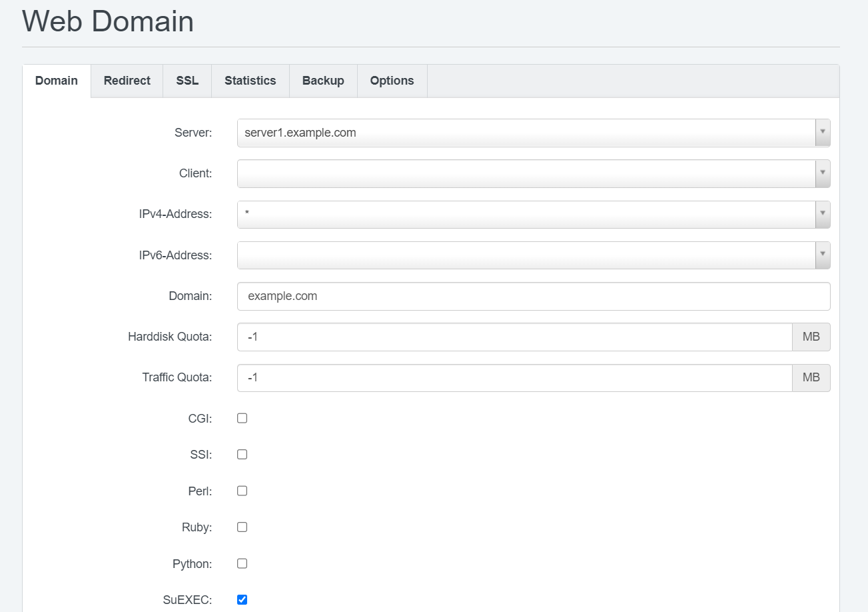The height and width of the screenshot is (612, 868).
Task: Check the Perl option
Action: [242, 491]
